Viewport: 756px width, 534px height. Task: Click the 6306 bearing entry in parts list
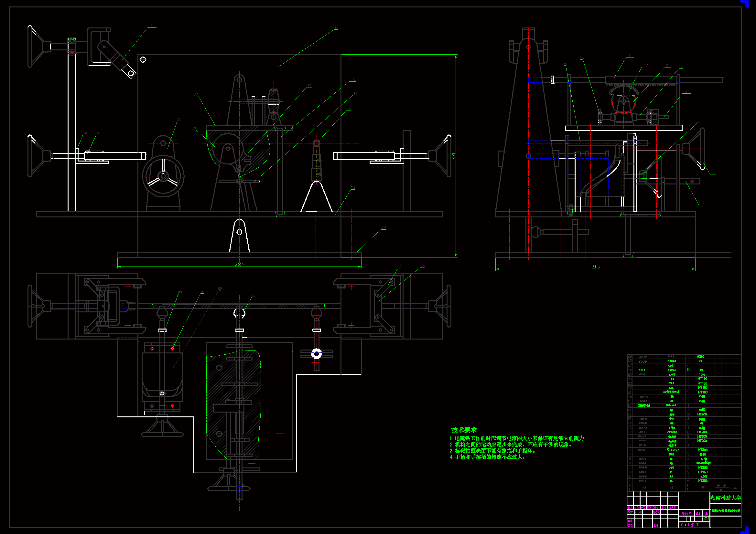tap(642, 361)
